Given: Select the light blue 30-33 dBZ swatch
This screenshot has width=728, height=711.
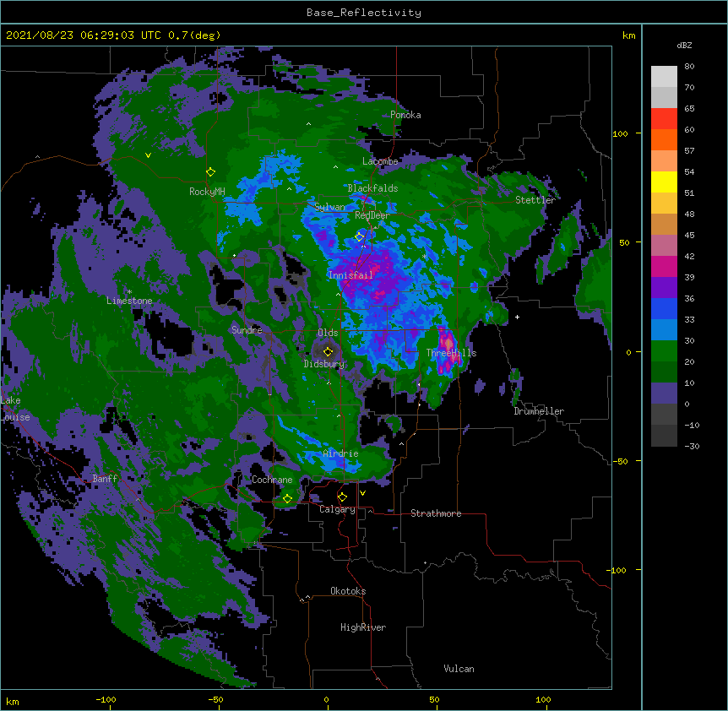Looking at the screenshot, I should 664,330.
